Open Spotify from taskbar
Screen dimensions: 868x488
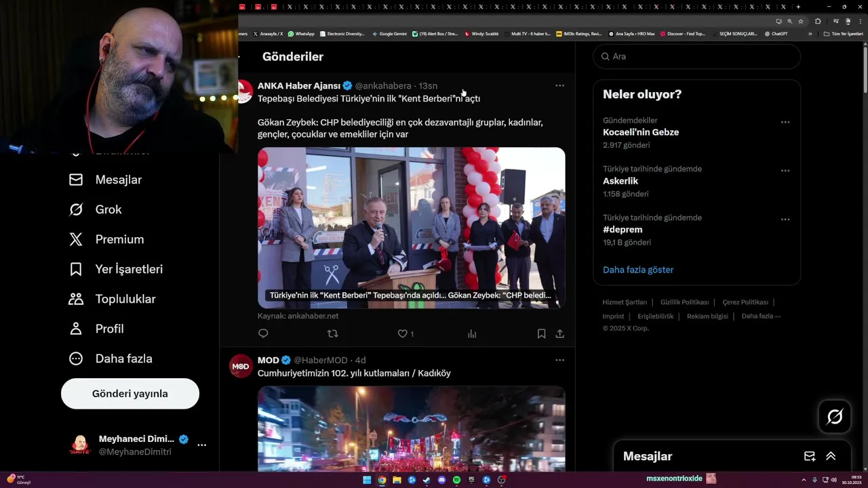[456, 480]
